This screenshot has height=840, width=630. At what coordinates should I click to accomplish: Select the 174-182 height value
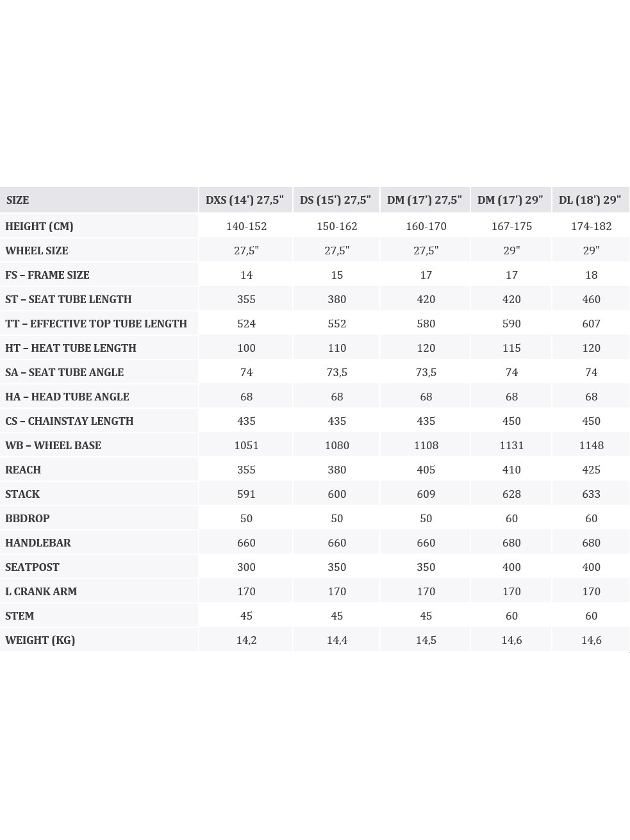tap(591, 226)
